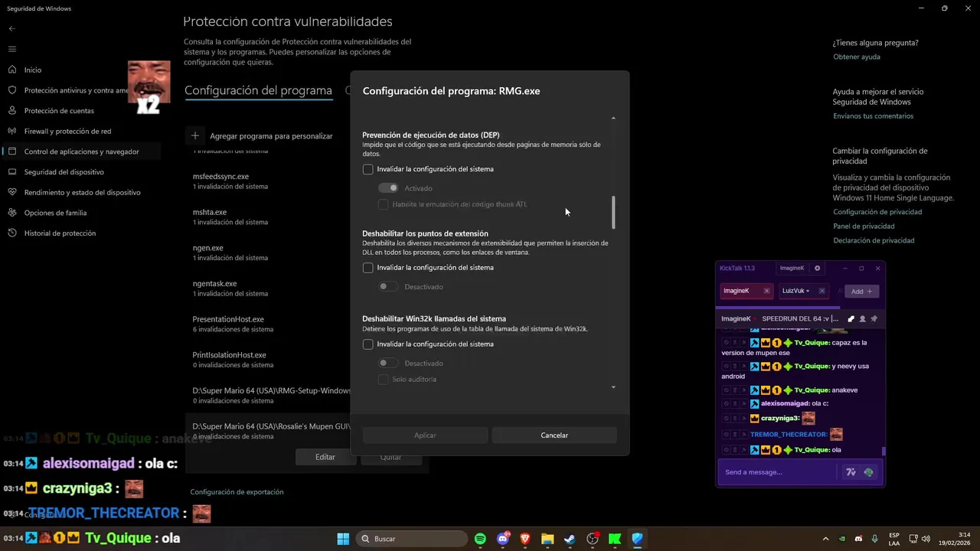Click the KickTalk pin icon

pyautogui.click(x=874, y=318)
